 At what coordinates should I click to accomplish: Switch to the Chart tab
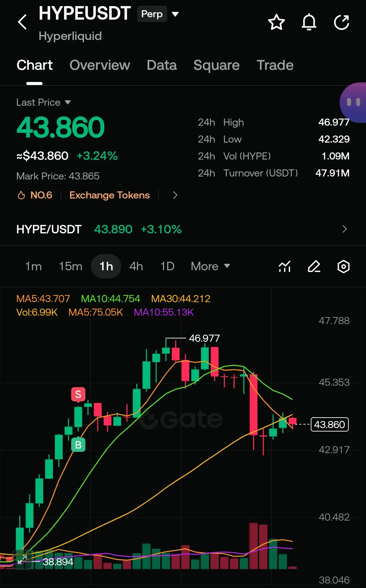pyautogui.click(x=35, y=65)
